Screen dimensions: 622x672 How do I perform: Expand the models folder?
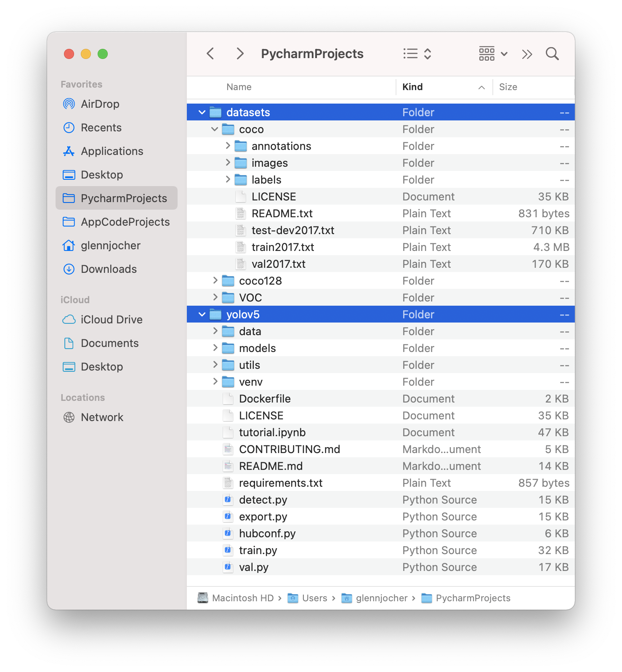(215, 348)
